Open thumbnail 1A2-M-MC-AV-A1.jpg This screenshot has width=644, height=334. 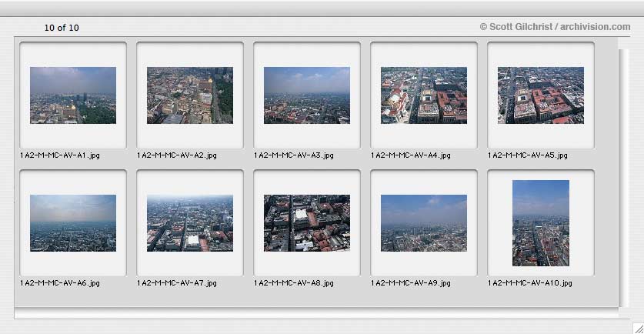click(73, 95)
